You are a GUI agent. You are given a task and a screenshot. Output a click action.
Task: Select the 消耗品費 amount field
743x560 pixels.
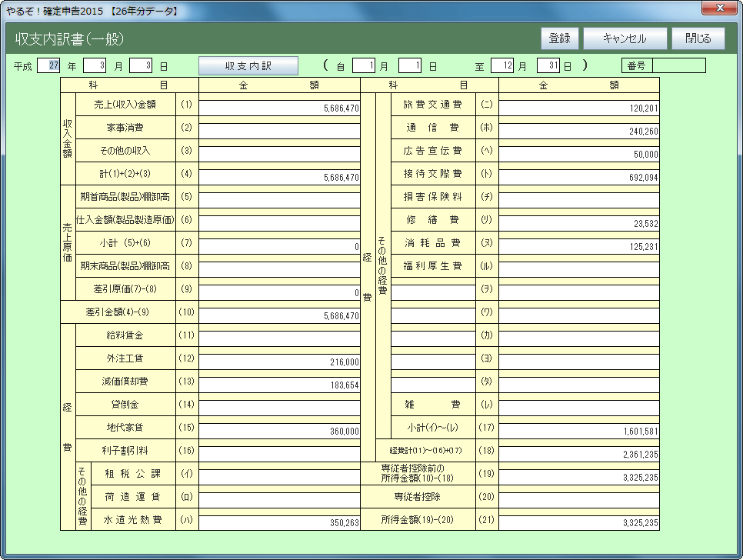[579, 246]
